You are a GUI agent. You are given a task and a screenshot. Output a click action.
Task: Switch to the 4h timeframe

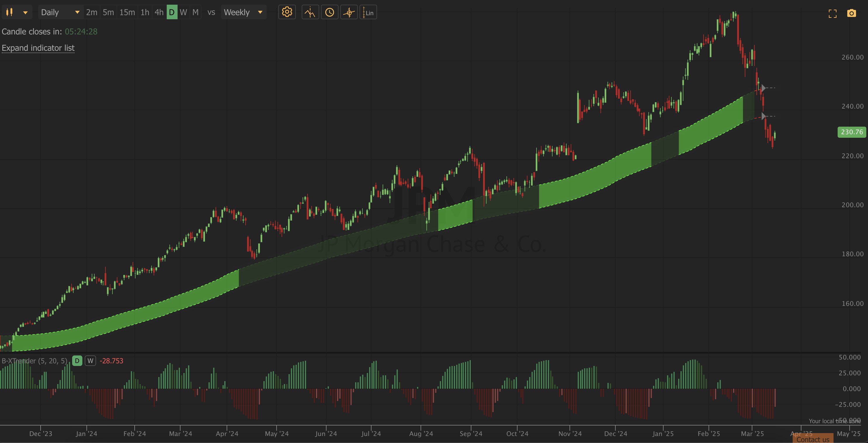(x=159, y=13)
